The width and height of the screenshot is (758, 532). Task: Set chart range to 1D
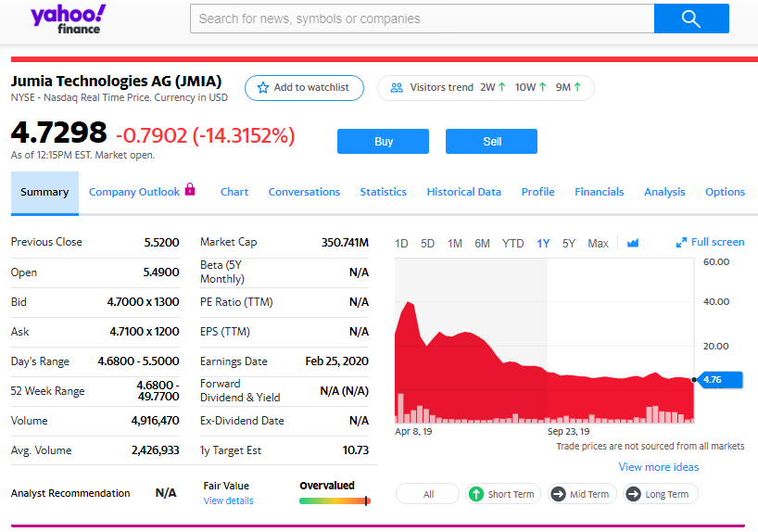(x=401, y=243)
